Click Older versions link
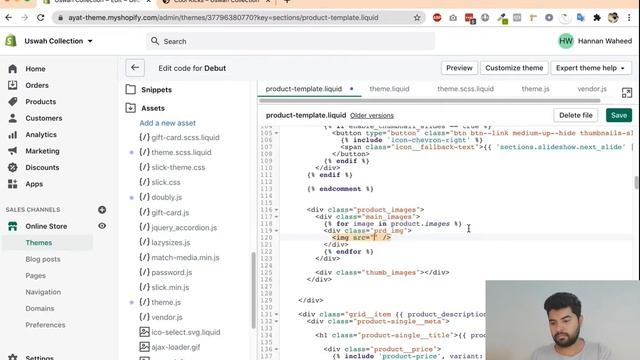Screen dimensions: 640x360 [x=372, y=116]
